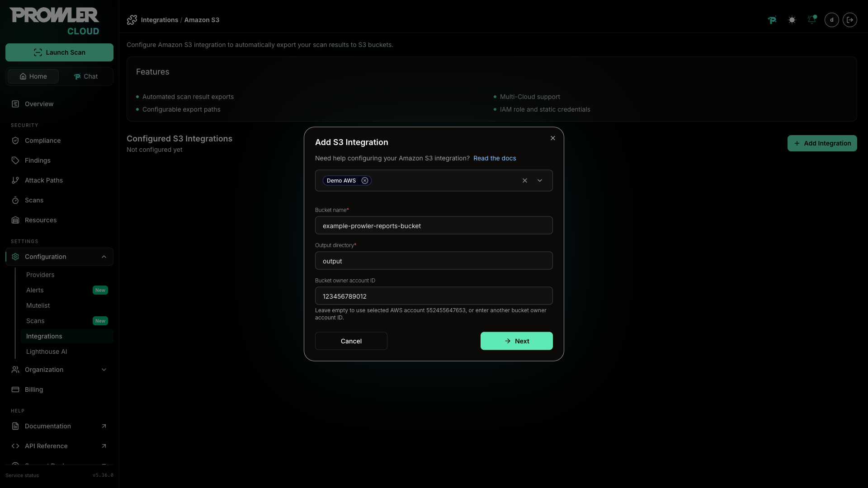Select Integrations in the sidebar

coord(67,336)
